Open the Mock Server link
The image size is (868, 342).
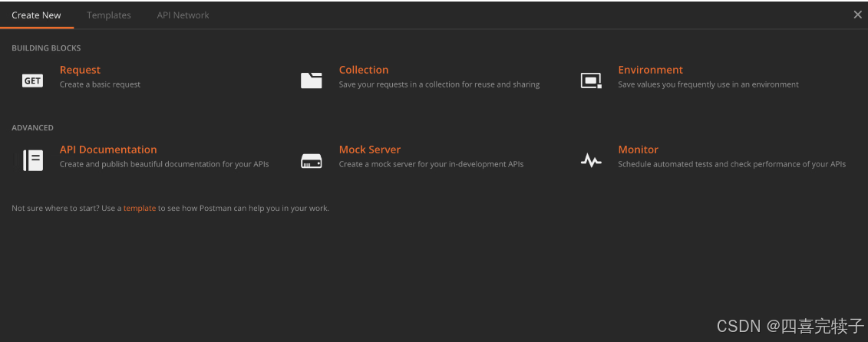(x=370, y=150)
